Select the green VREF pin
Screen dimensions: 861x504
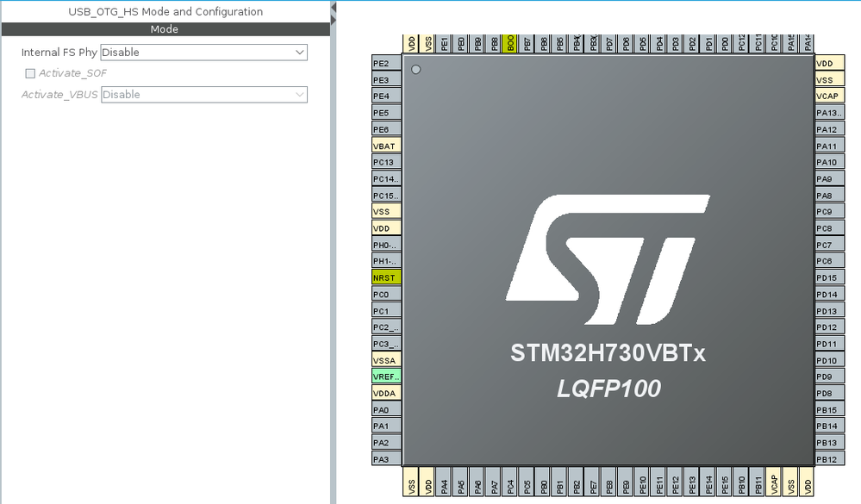coord(387,376)
